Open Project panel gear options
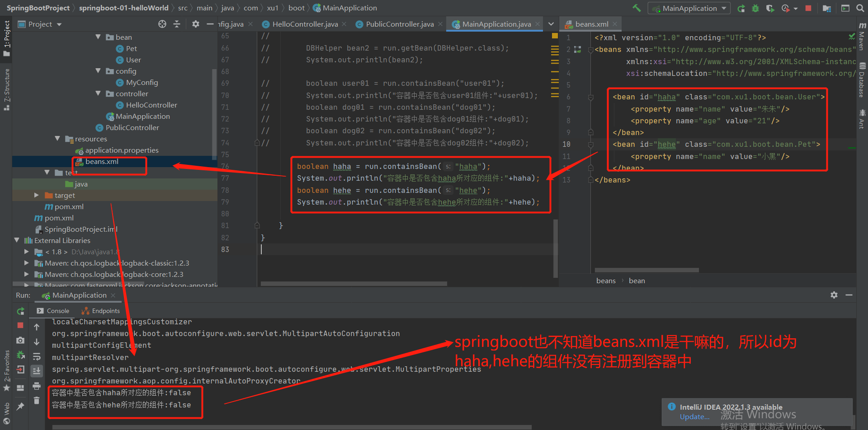The height and width of the screenshot is (430, 868). pos(195,24)
